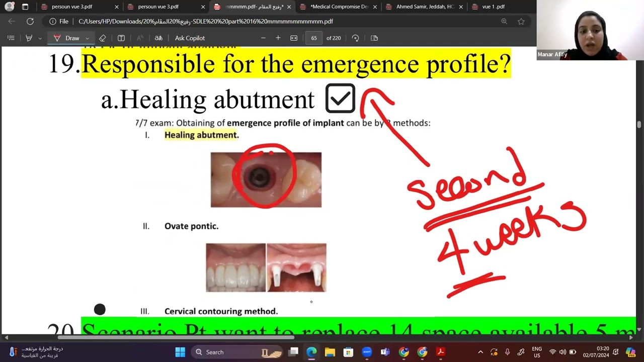
Task: Click taskbar Search box
Action: point(236,352)
